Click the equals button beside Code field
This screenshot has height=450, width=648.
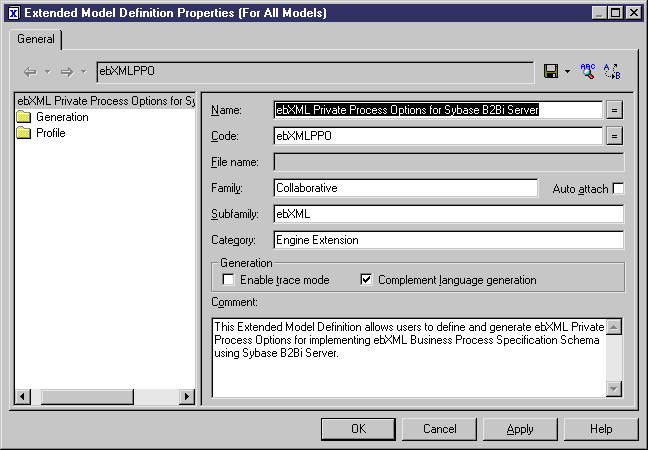coord(615,136)
